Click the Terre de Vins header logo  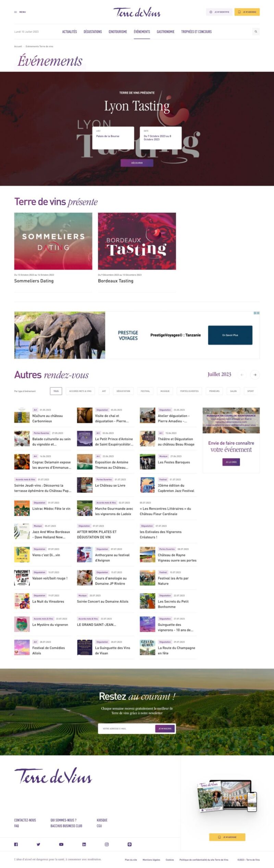(x=137, y=12)
